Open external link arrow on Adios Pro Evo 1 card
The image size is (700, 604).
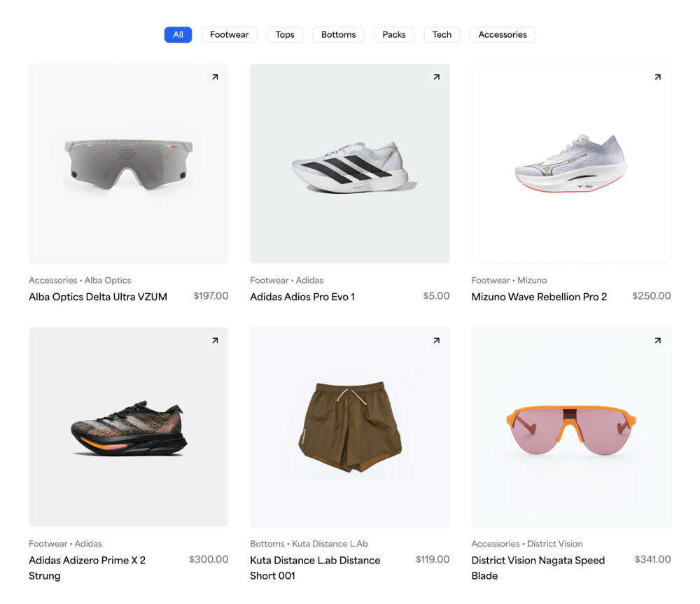[437, 77]
